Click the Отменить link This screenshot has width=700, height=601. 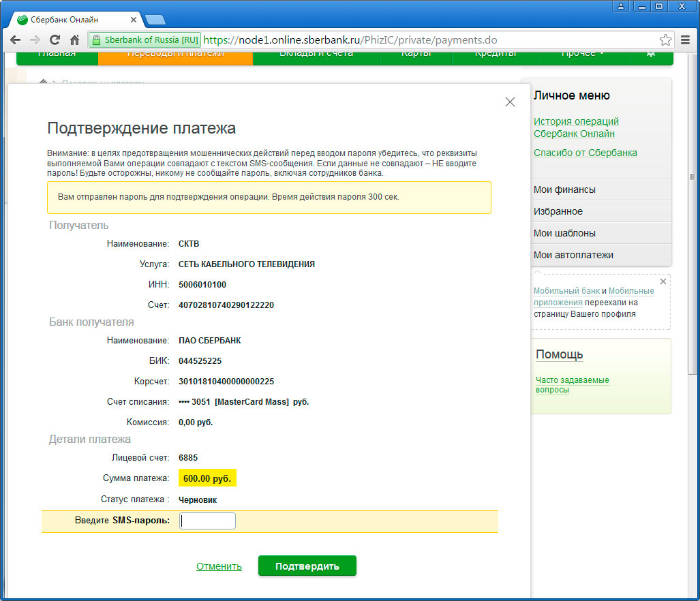(x=219, y=566)
